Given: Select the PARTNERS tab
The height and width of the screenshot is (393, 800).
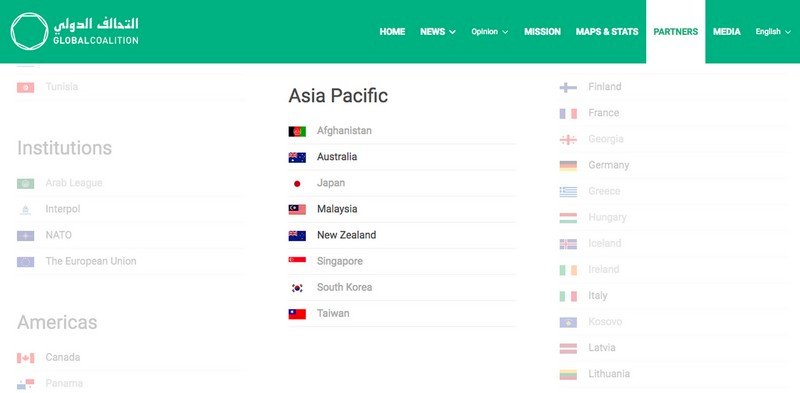Looking at the screenshot, I should click(676, 32).
